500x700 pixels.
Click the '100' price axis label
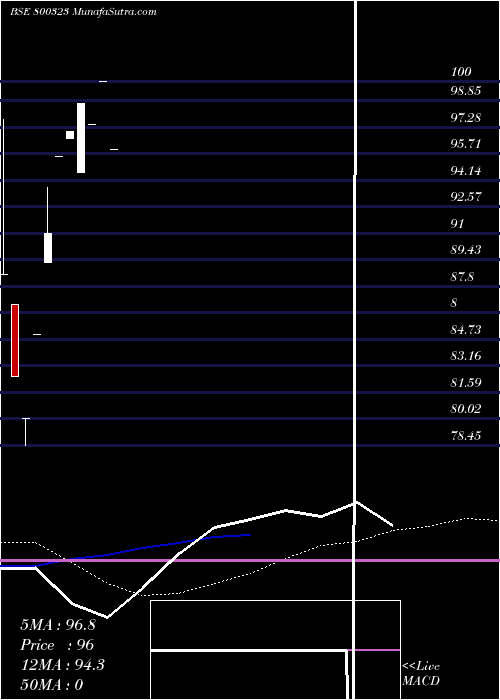click(x=461, y=72)
